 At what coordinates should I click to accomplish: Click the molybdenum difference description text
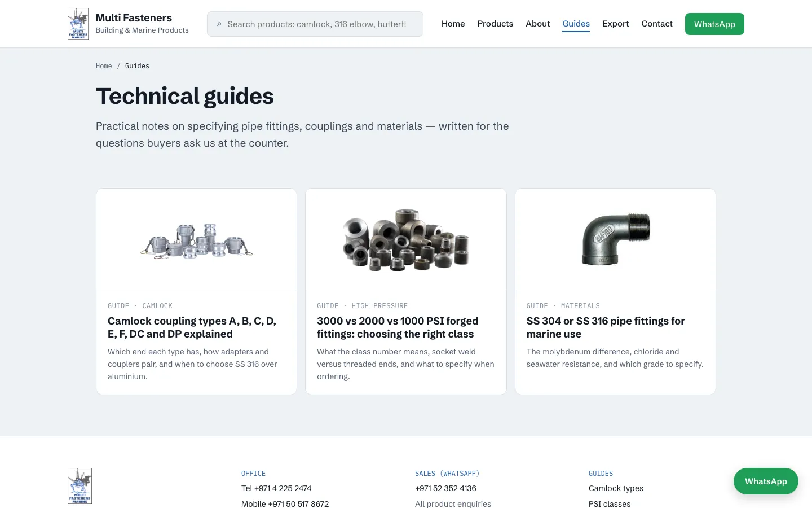coord(615,358)
